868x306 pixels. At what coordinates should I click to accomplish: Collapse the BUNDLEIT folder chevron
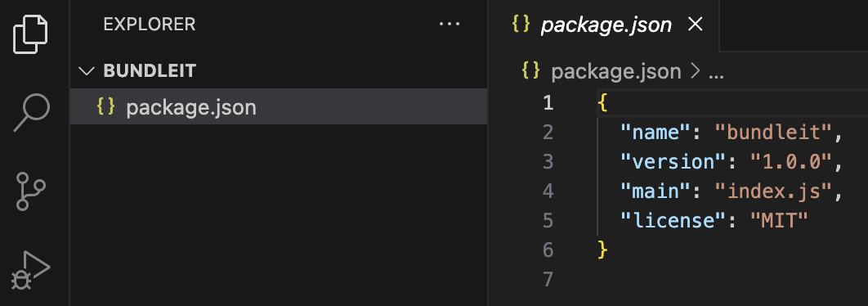pos(87,71)
